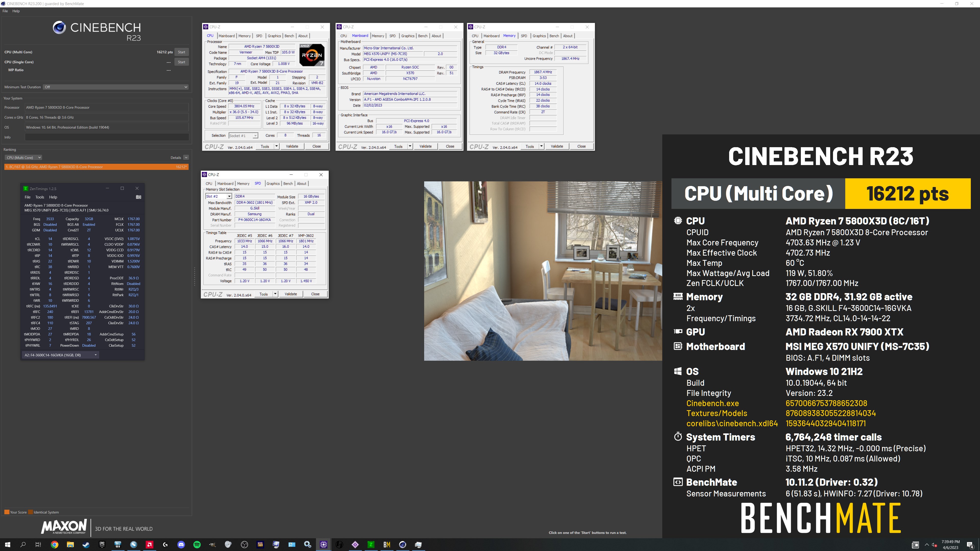Click the VDIMM 1.5200V value in ZenTimings
The height and width of the screenshot is (551, 980).
tap(133, 261)
